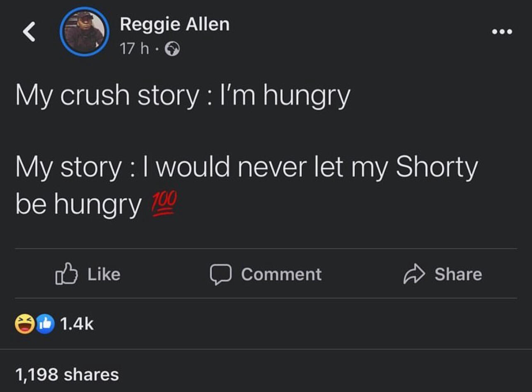This screenshot has height=392, width=532.
Task: Open the 1.4k reactions list
Action: (x=77, y=324)
